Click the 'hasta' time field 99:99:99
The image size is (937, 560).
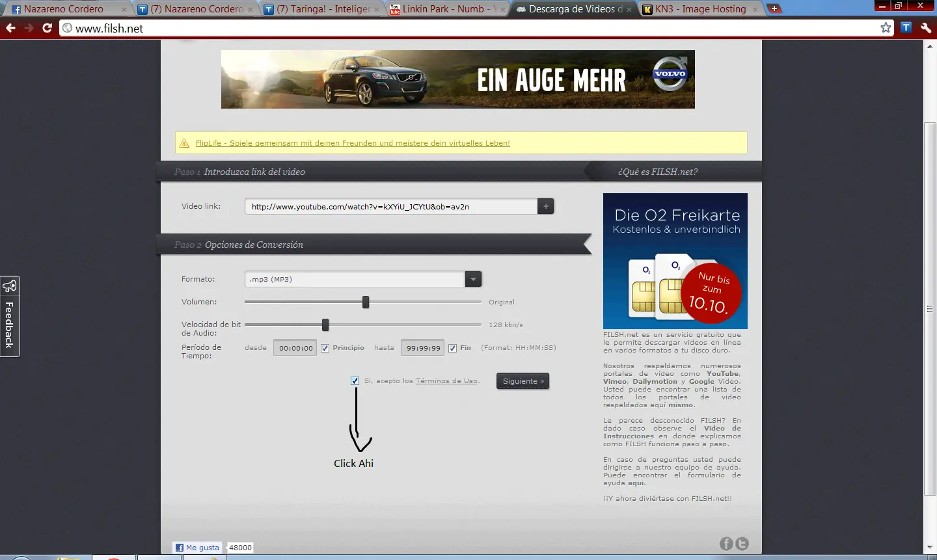coord(423,348)
